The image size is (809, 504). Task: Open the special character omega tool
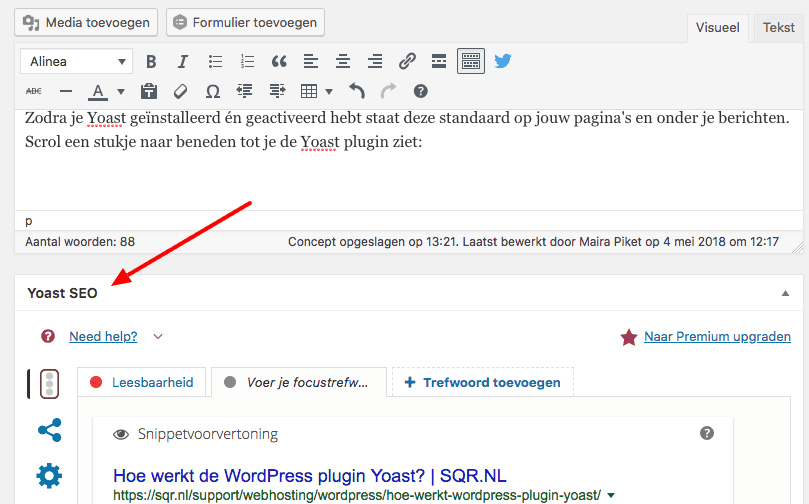point(213,91)
